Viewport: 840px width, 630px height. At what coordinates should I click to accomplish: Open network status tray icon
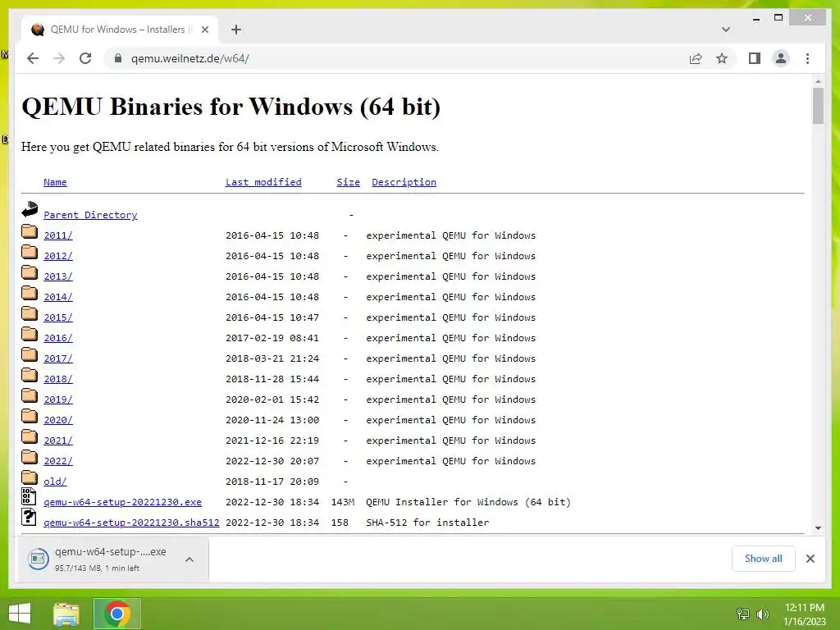[x=743, y=614]
